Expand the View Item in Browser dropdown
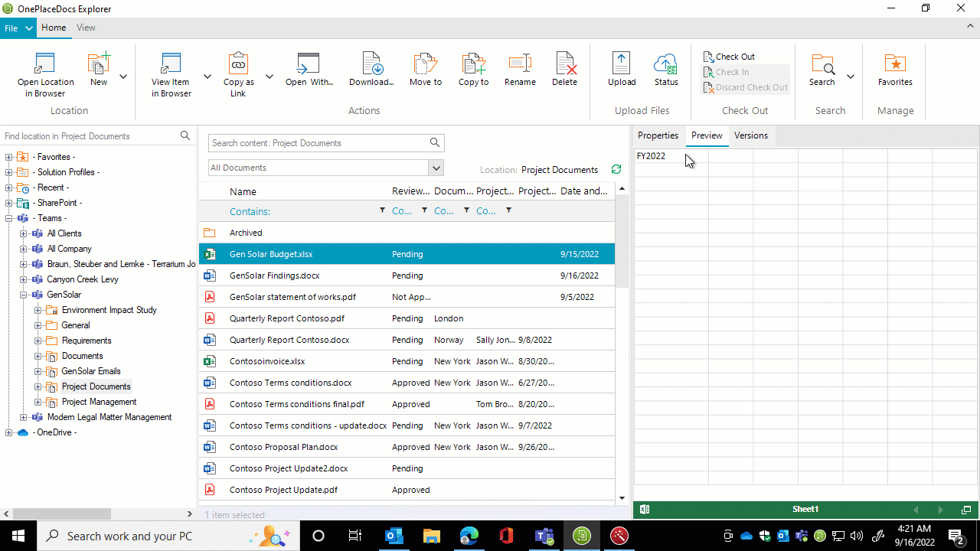The image size is (980, 551). (207, 77)
